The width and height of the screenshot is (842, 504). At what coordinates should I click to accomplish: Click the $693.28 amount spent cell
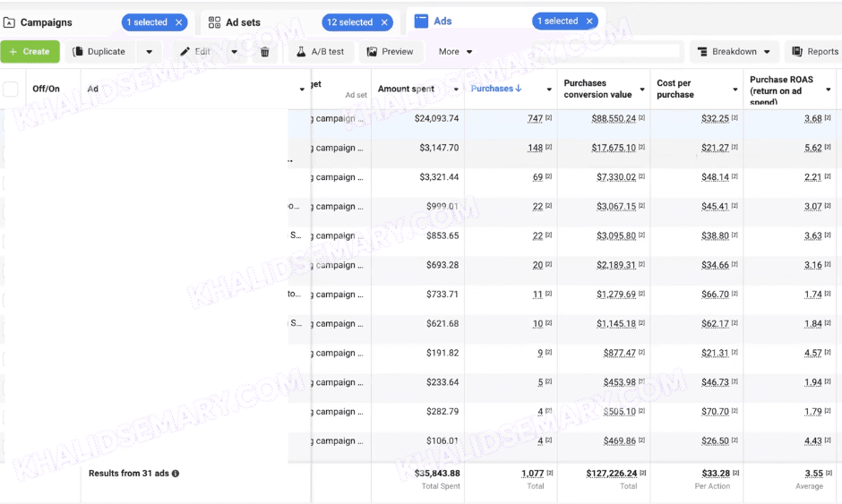click(442, 265)
